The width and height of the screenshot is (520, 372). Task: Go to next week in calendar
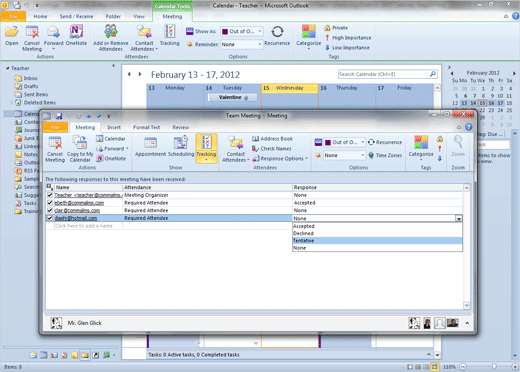[x=140, y=74]
